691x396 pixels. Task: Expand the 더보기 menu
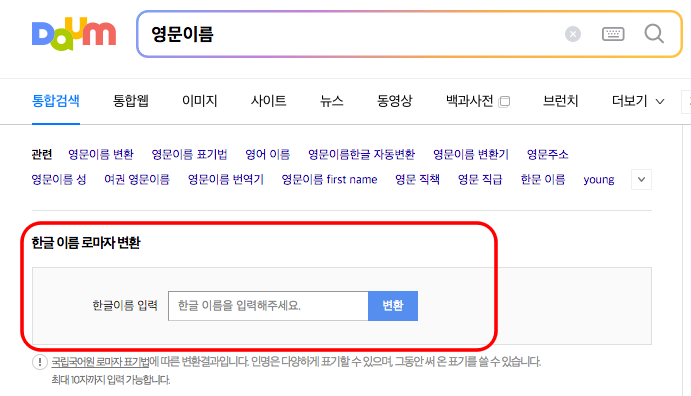click(638, 101)
